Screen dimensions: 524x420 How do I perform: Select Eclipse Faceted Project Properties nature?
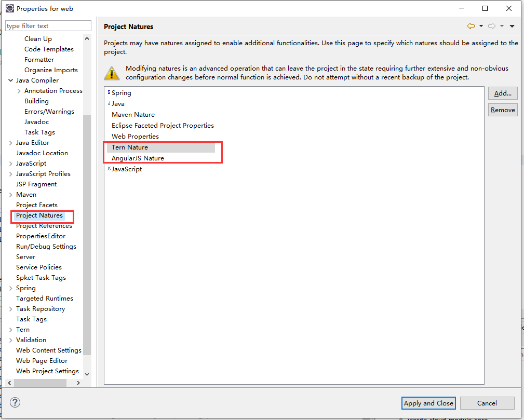pyautogui.click(x=163, y=125)
